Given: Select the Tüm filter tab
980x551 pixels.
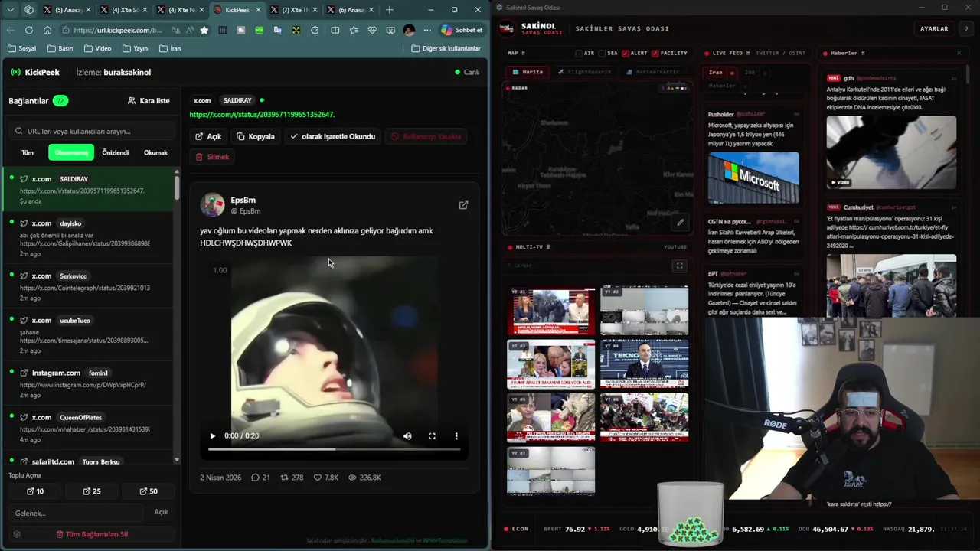Looking at the screenshot, I should pyautogui.click(x=28, y=152).
